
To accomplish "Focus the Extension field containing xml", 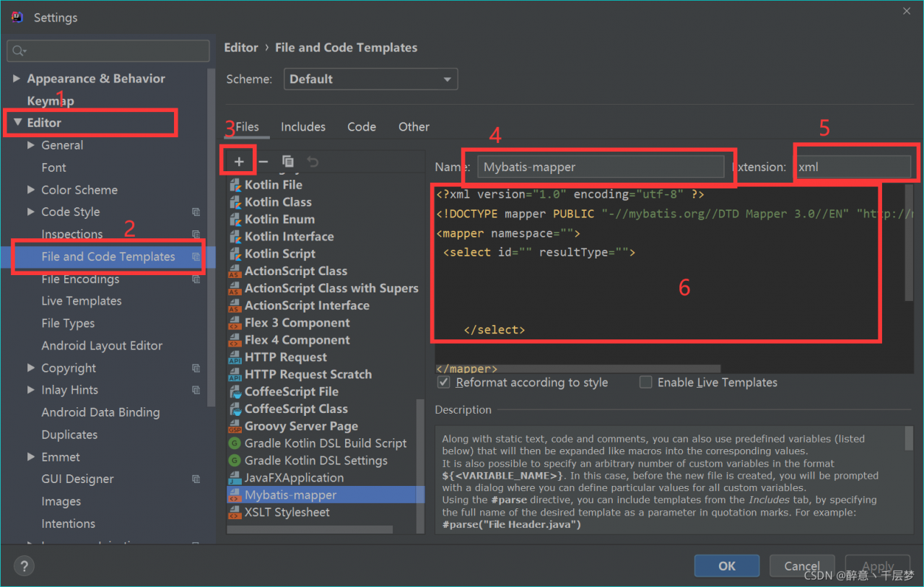I will coord(853,167).
